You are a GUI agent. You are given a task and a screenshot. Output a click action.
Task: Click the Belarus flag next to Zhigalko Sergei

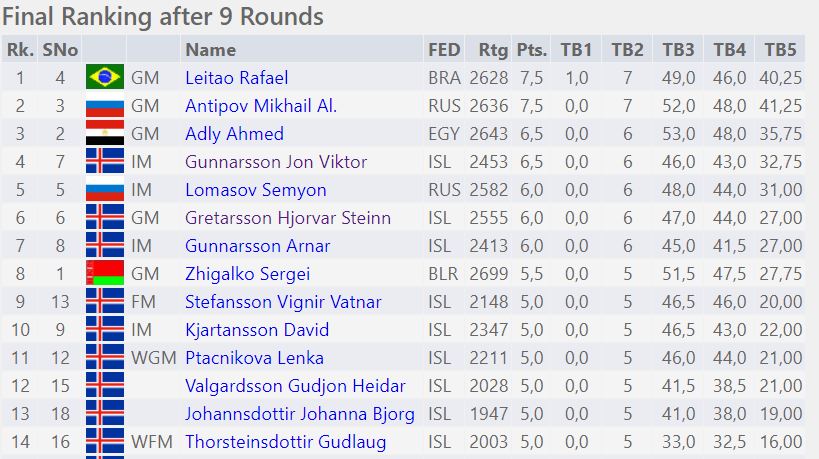point(104,273)
